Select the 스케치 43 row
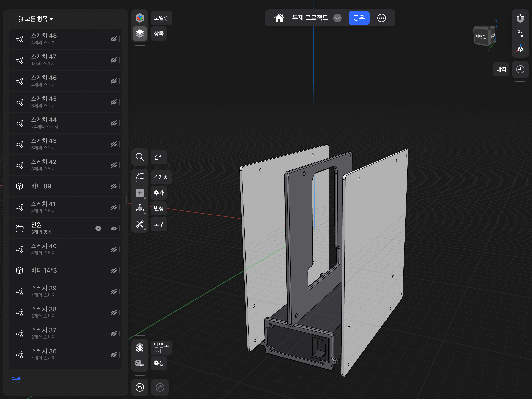The width and height of the screenshot is (532, 399). tap(65, 144)
